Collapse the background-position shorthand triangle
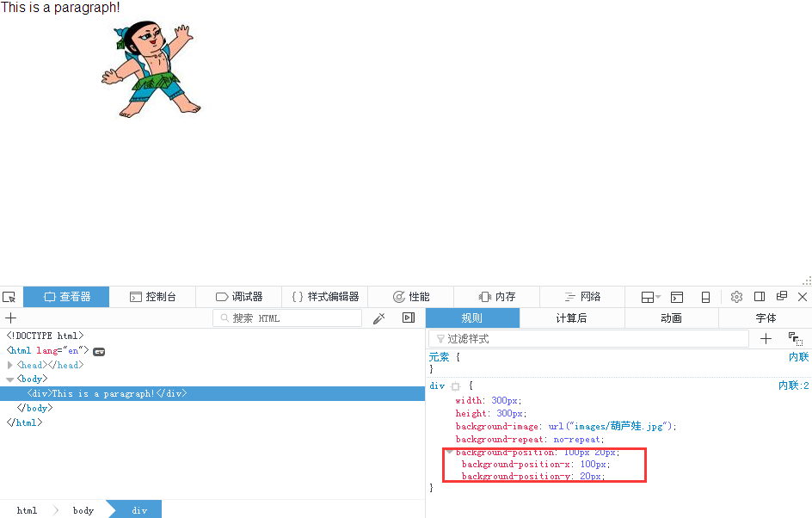Image resolution: width=812 pixels, height=518 pixels. tap(450, 453)
